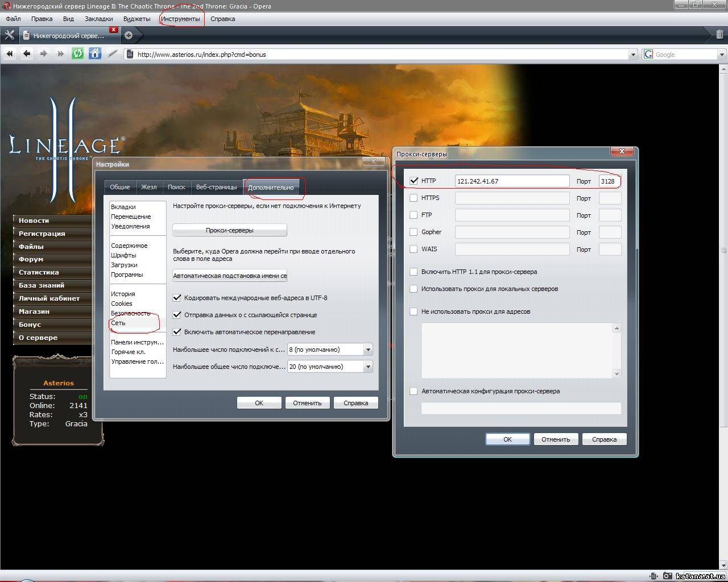728x582 pixels.
Task: Open the Вид menu
Action: click(x=68, y=19)
